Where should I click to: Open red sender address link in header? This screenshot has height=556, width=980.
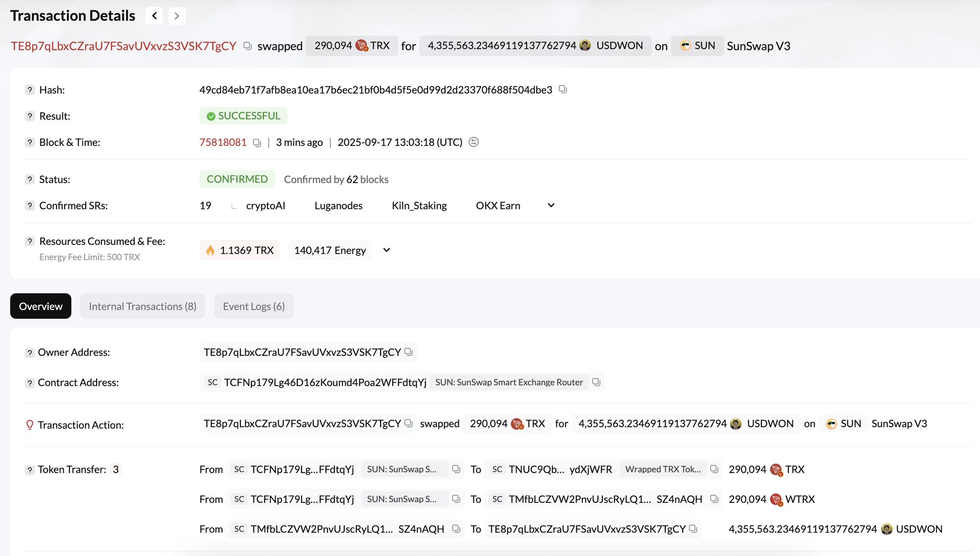[x=124, y=46]
